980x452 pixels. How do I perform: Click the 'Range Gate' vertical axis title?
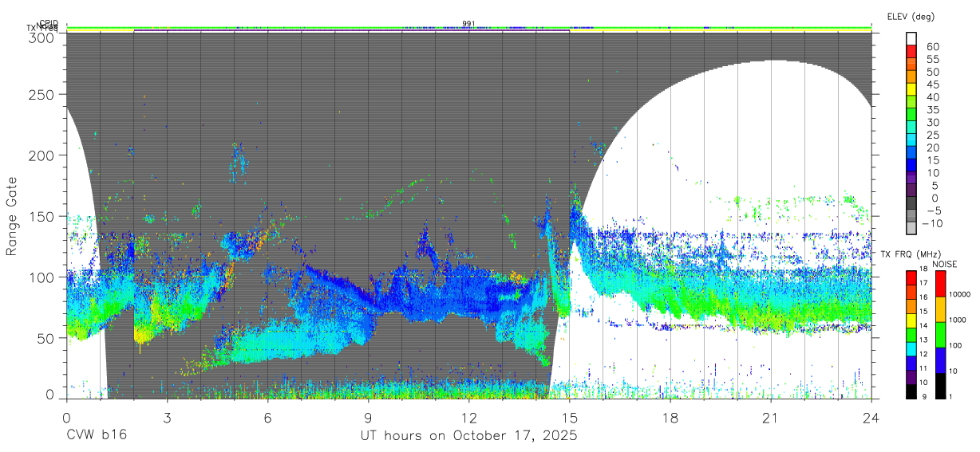pyautogui.click(x=12, y=216)
